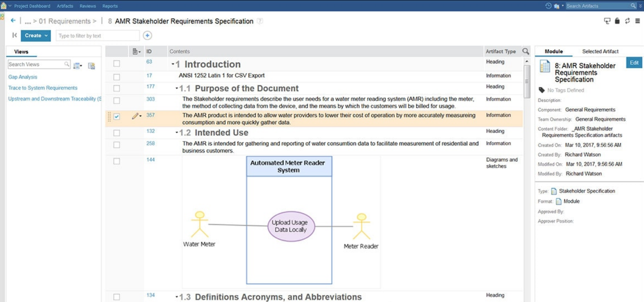644x302 pixels.
Task: Click the collapse-to-first icon beside Create
Action: click(14, 36)
